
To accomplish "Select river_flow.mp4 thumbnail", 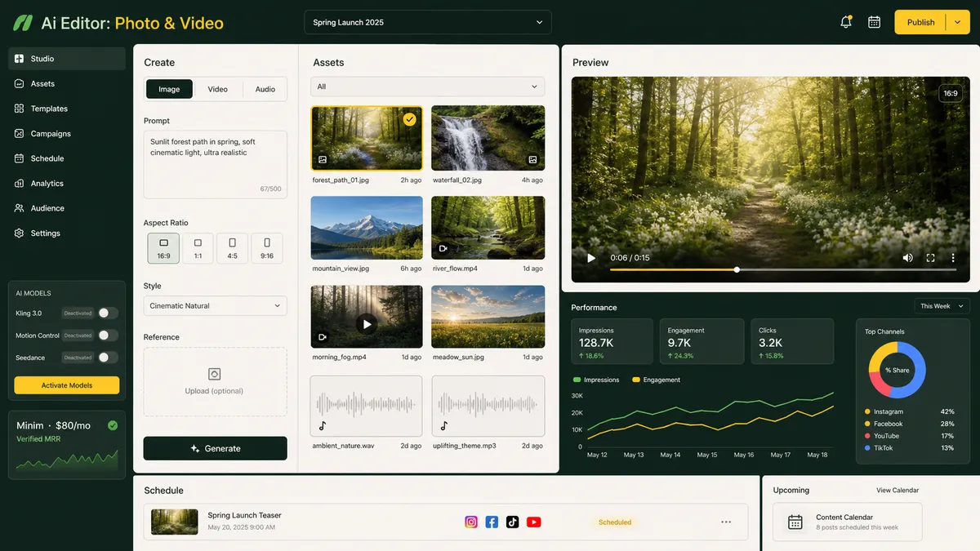I will click(488, 228).
